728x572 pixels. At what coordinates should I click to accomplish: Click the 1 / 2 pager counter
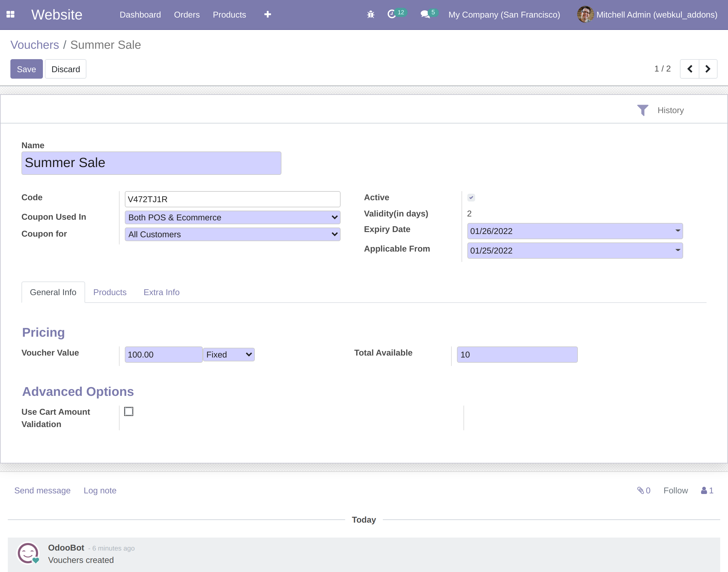click(x=662, y=69)
